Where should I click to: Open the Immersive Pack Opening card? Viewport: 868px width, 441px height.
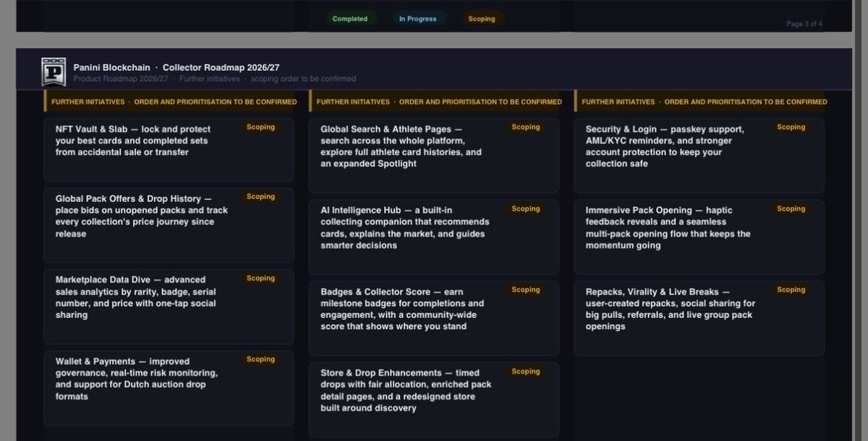pyautogui.click(x=699, y=237)
